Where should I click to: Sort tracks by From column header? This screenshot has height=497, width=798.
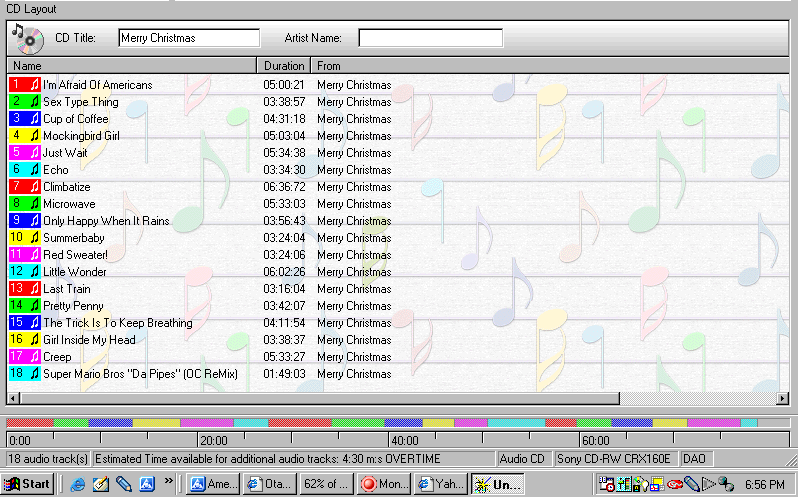pyautogui.click(x=550, y=66)
